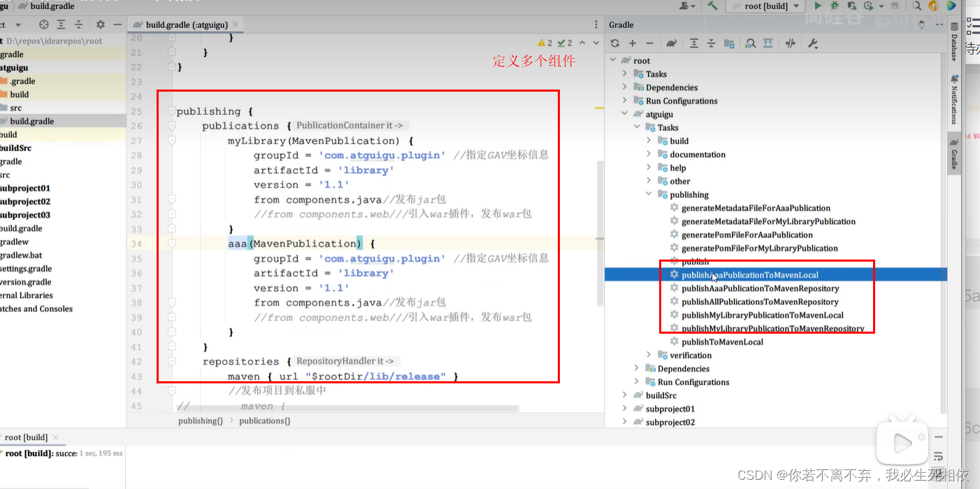Image resolution: width=980 pixels, height=489 pixels.
Task: Fold the aaa(MavenPublication) block at line 34
Action: tap(171, 243)
